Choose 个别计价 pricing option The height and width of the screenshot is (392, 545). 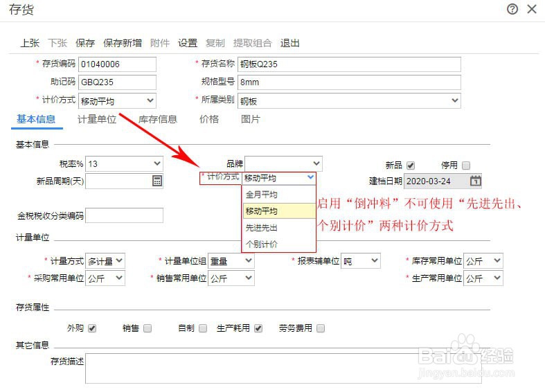coord(279,244)
